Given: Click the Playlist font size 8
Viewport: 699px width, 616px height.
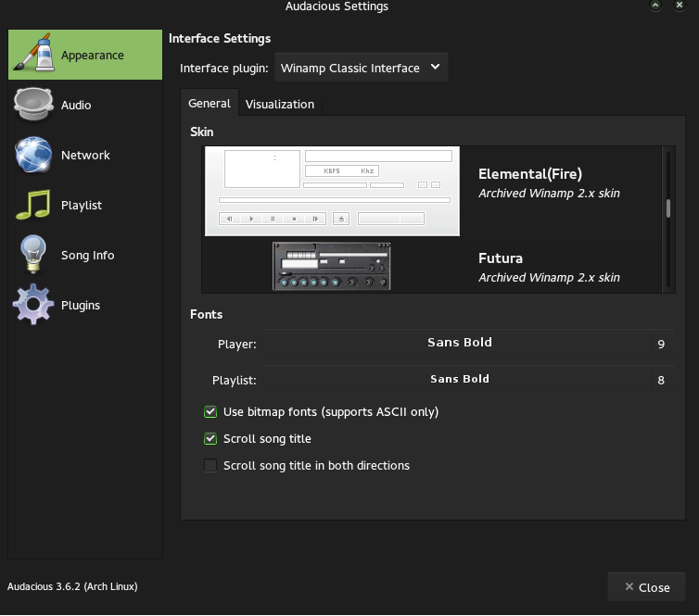Looking at the screenshot, I should 661,380.
